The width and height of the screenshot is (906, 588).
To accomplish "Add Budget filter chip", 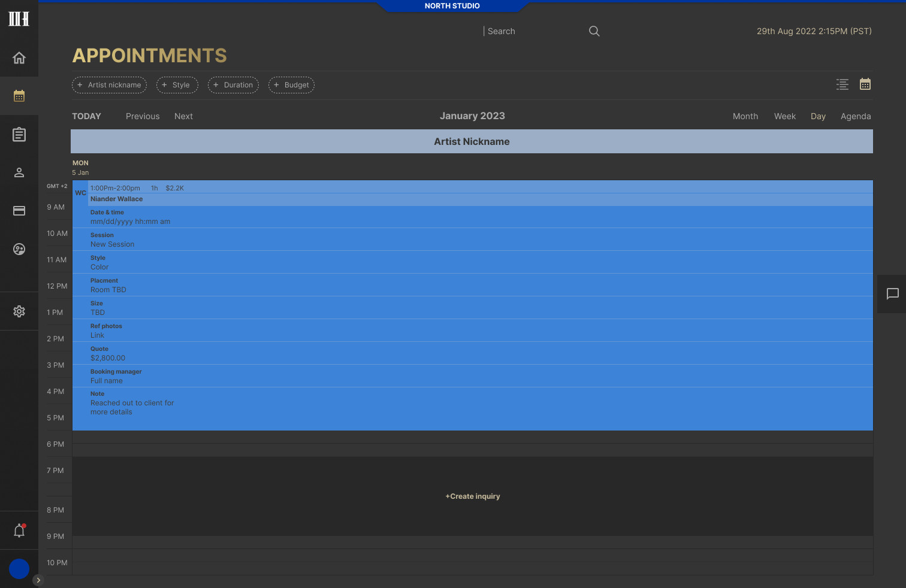I will [292, 85].
